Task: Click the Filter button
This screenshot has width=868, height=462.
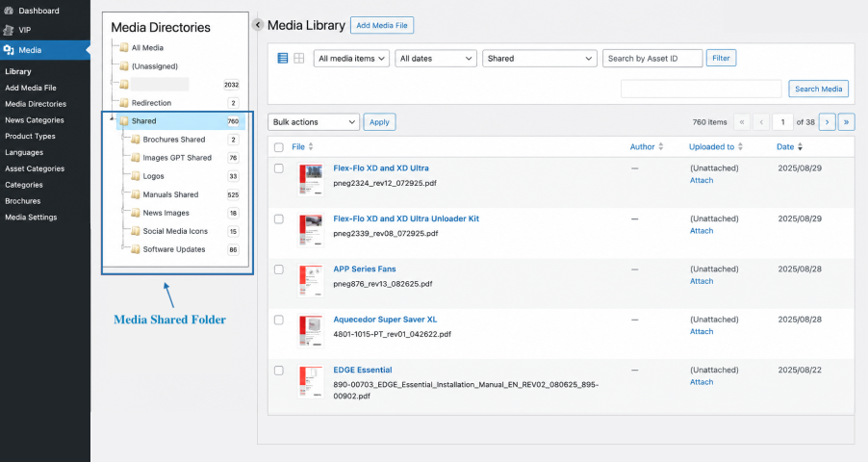Action: pos(721,58)
